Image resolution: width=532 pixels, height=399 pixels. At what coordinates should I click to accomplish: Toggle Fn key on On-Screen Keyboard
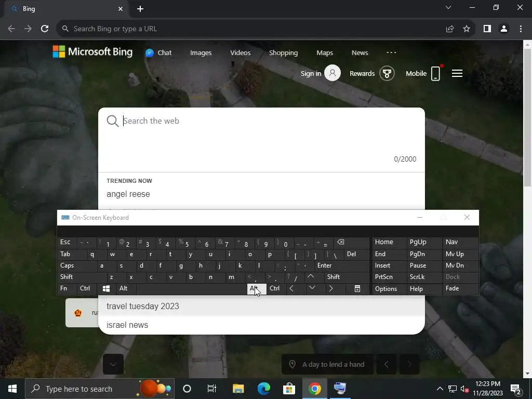click(x=67, y=288)
